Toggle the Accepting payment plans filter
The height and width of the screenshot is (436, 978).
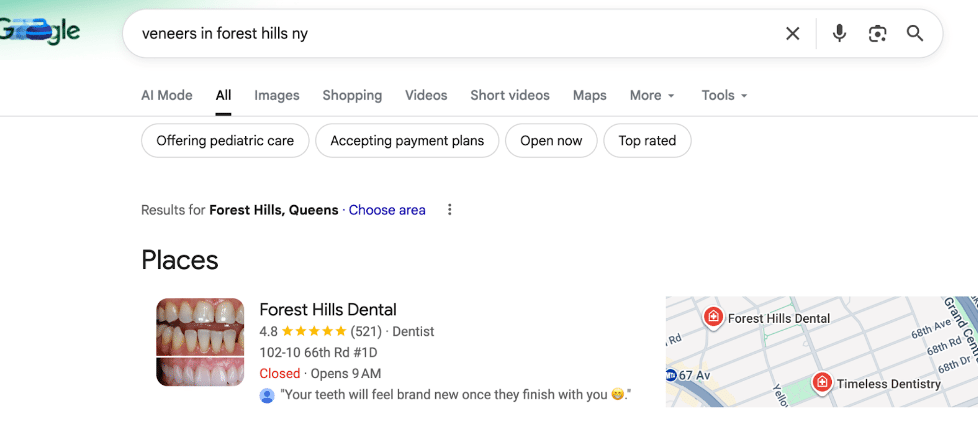point(407,141)
